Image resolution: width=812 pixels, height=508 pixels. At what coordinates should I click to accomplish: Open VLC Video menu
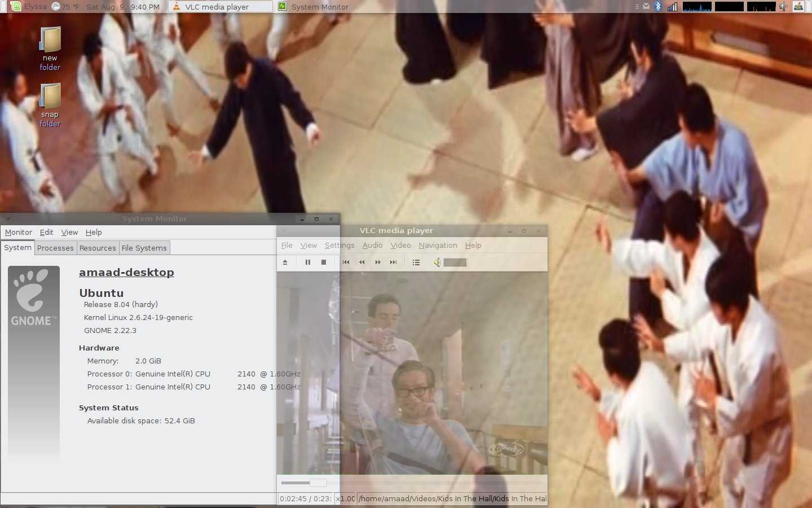400,246
